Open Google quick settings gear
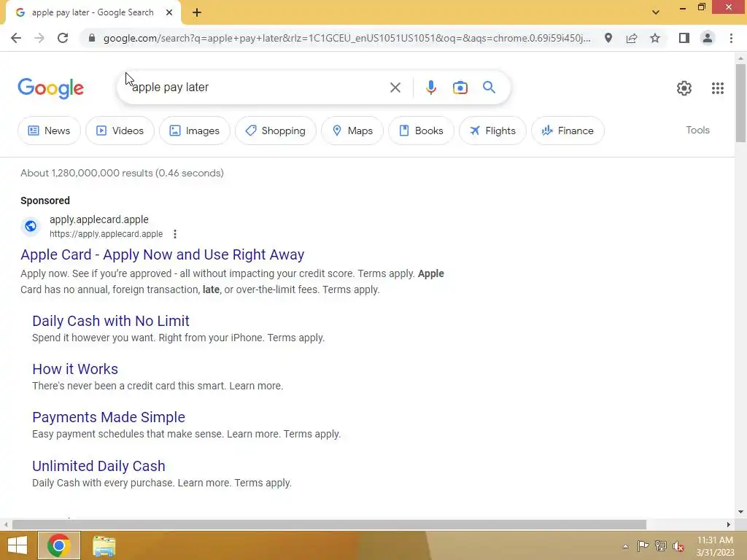The width and height of the screenshot is (747, 560). 684,88
